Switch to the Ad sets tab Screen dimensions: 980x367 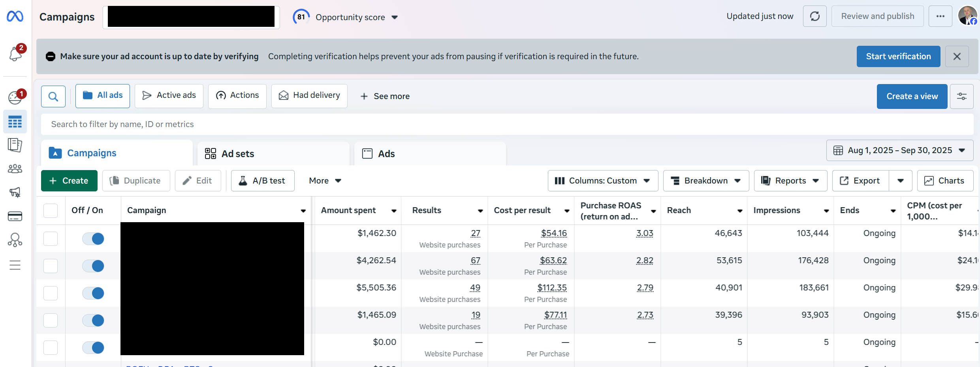273,154
